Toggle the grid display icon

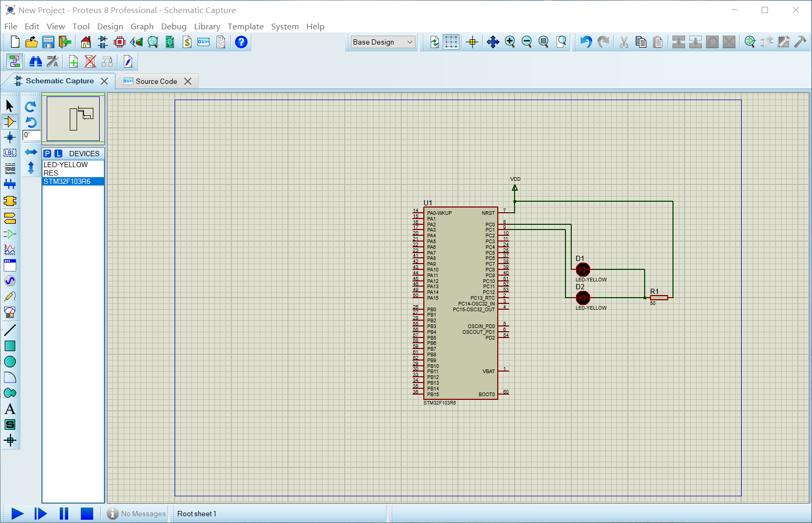[x=451, y=42]
